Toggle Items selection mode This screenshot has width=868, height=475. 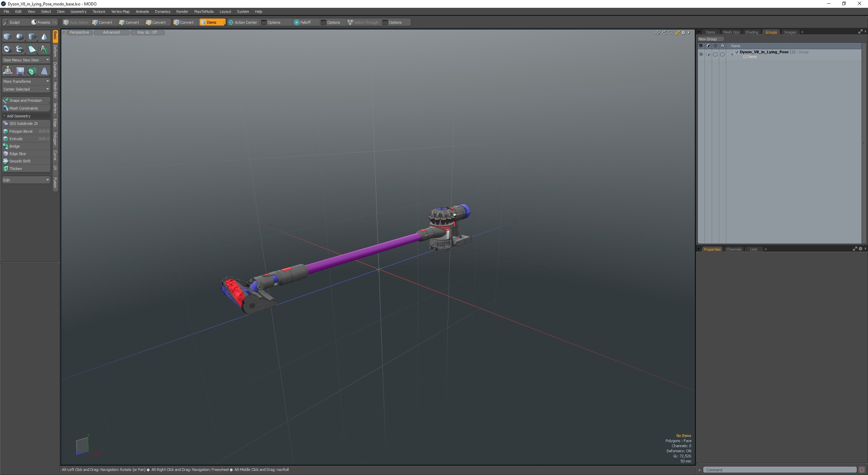212,22
